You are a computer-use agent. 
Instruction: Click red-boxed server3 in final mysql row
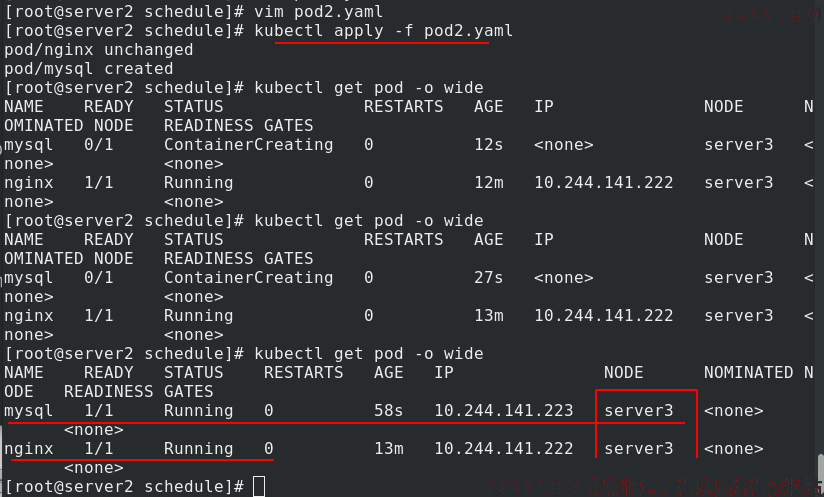point(638,411)
